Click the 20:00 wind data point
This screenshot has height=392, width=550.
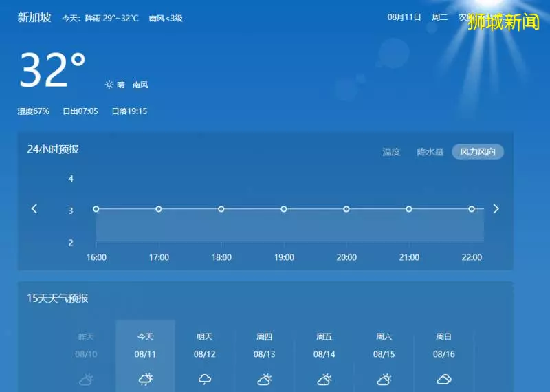[346, 209]
